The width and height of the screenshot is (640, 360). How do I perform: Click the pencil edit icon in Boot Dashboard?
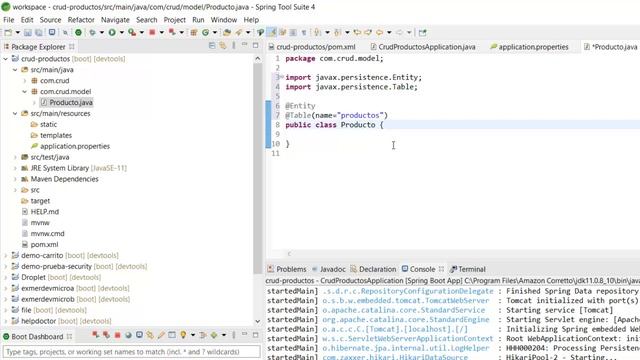[161, 335]
